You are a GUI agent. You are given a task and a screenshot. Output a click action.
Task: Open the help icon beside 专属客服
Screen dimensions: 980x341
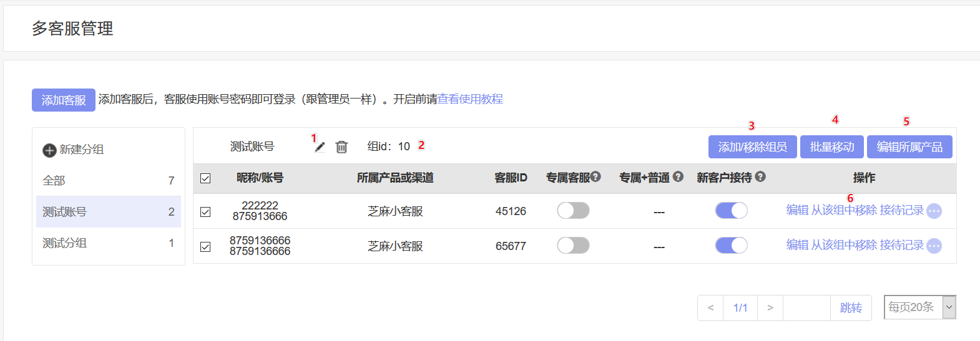coord(595,176)
